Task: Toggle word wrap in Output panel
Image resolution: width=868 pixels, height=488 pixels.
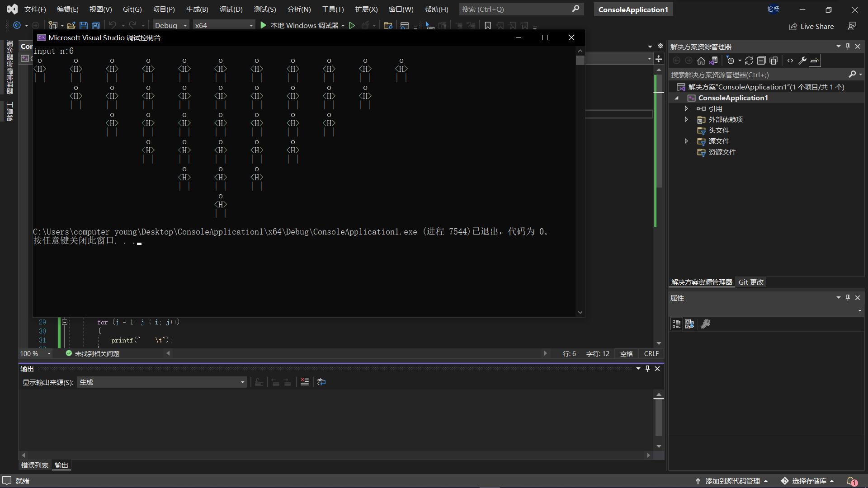Action: click(x=321, y=382)
